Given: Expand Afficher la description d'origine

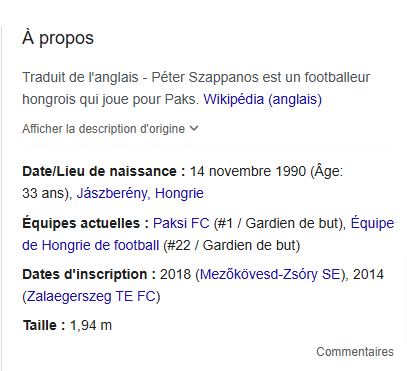Looking at the screenshot, I should coord(110,129).
